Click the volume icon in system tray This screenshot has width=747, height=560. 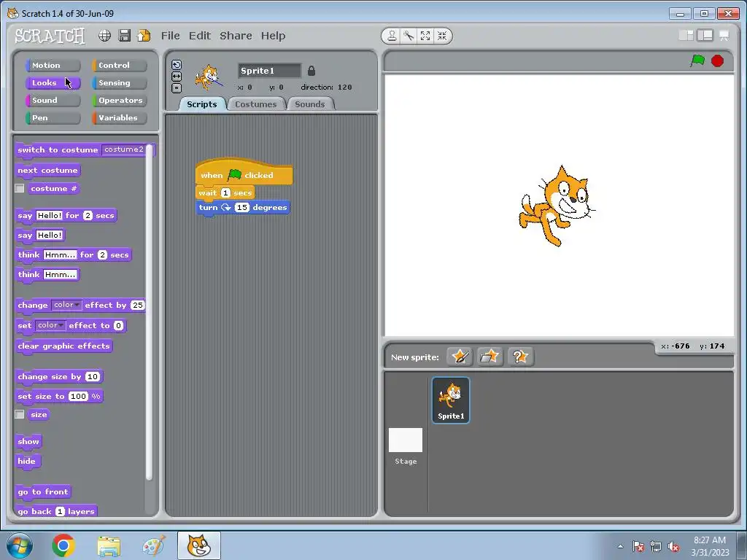coord(673,546)
